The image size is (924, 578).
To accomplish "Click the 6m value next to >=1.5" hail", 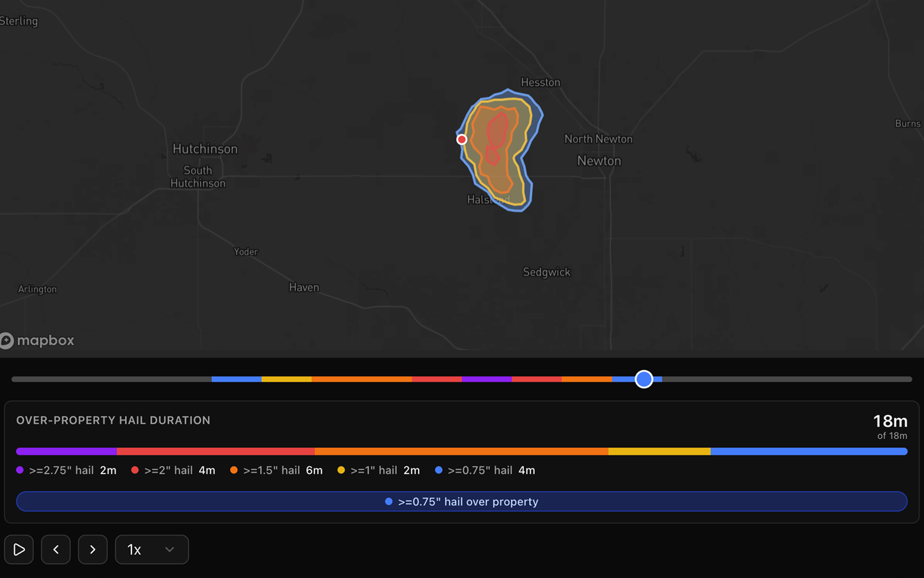I will pyautogui.click(x=314, y=470).
